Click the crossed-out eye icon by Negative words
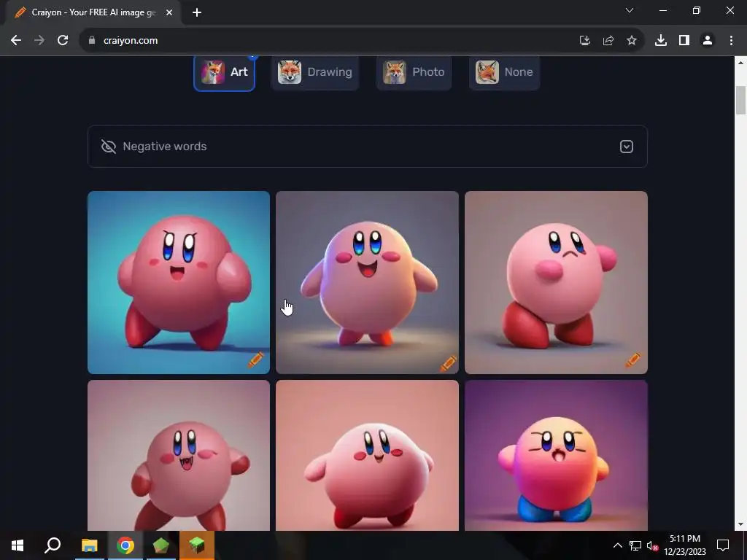747x560 pixels. [109, 147]
